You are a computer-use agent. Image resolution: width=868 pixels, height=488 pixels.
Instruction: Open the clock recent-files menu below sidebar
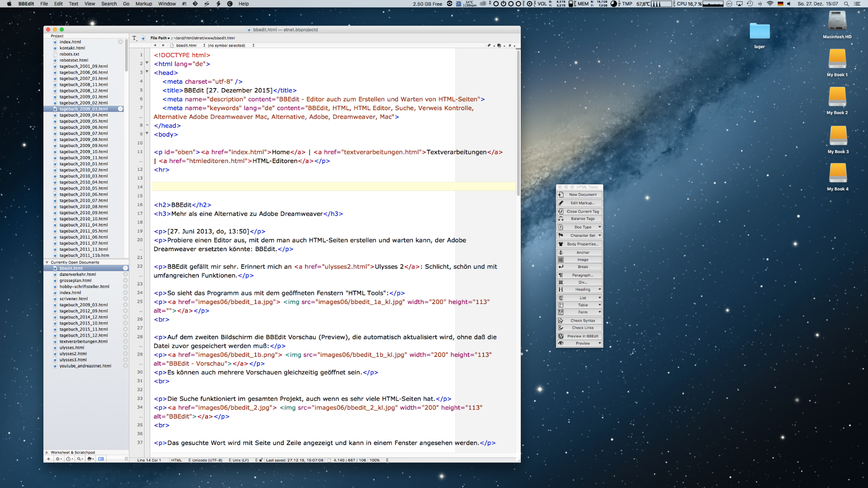(x=69, y=459)
